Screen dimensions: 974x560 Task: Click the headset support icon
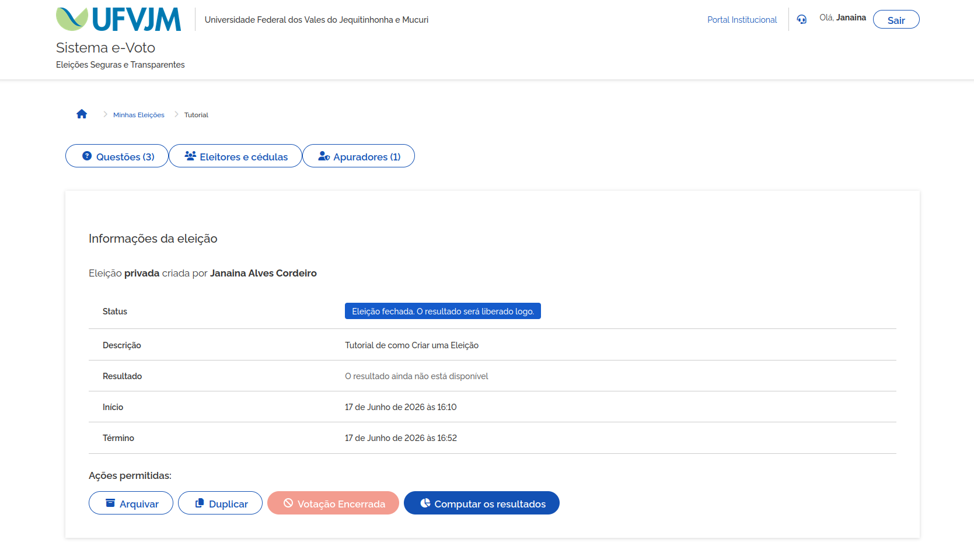click(802, 19)
